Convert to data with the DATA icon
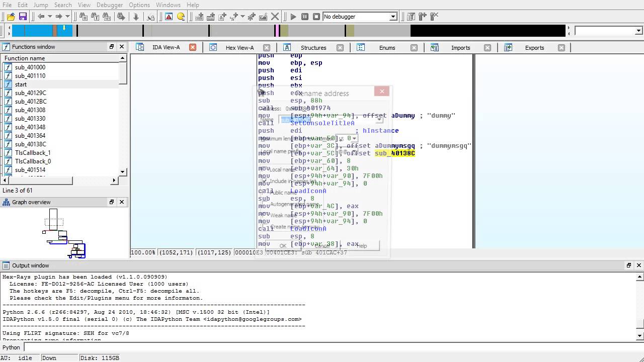Viewport: 644px width, 362px height. [211, 17]
